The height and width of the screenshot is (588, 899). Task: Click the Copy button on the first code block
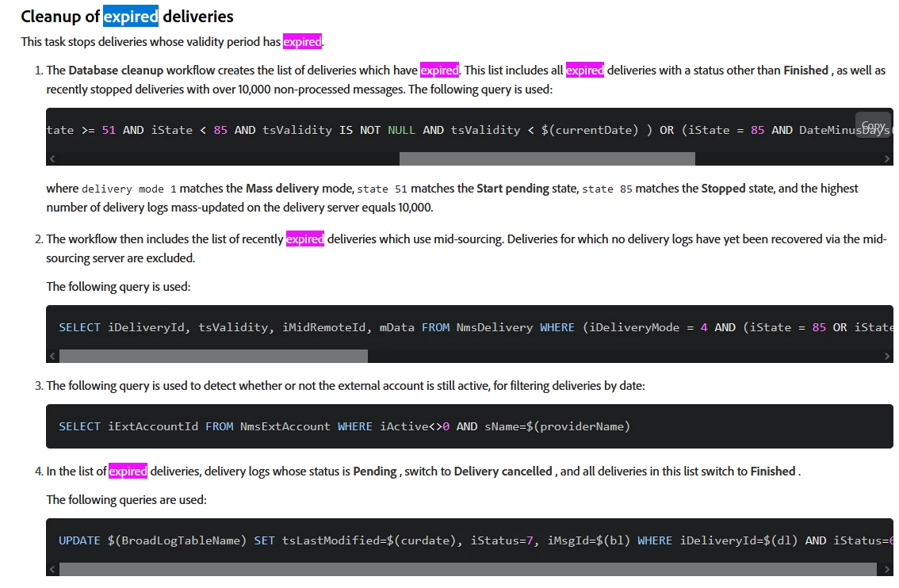pyautogui.click(x=873, y=125)
